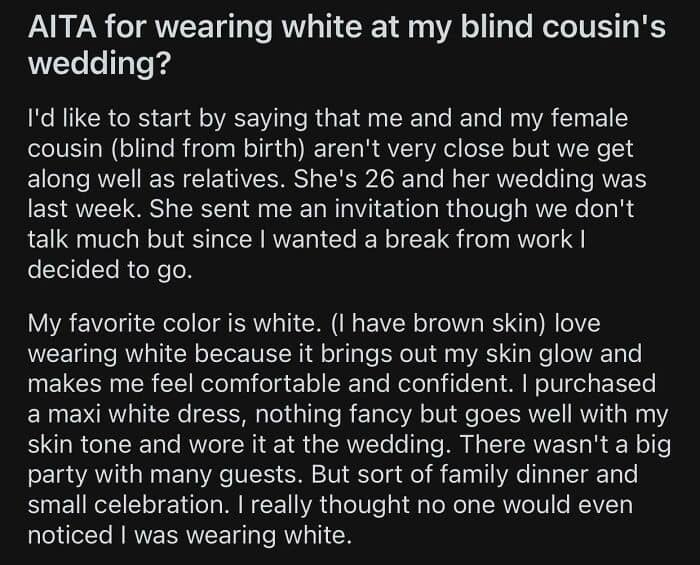The width and height of the screenshot is (700, 565).
Task: Click the line beginning "wearing white because it brings"
Action: [x=335, y=354]
